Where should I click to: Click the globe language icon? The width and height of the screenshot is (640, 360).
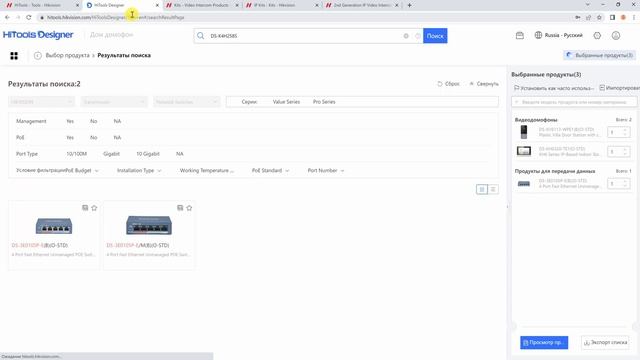click(538, 35)
